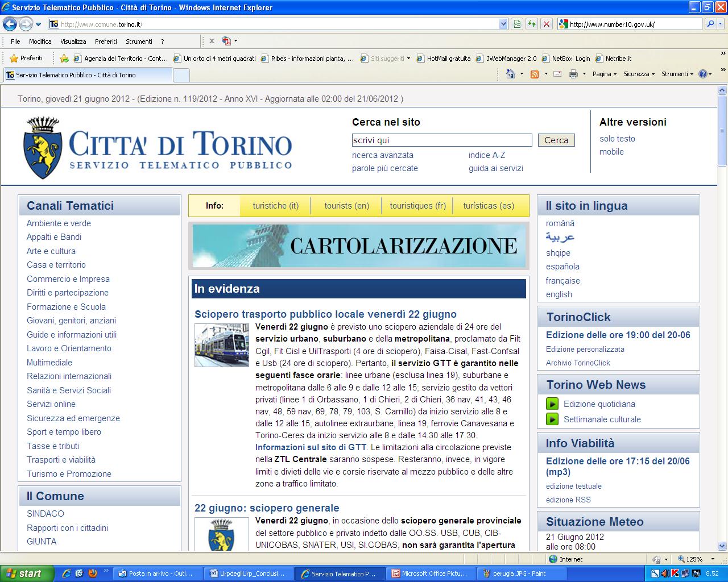
Task: Click the Refresh page icon
Action: (x=532, y=24)
